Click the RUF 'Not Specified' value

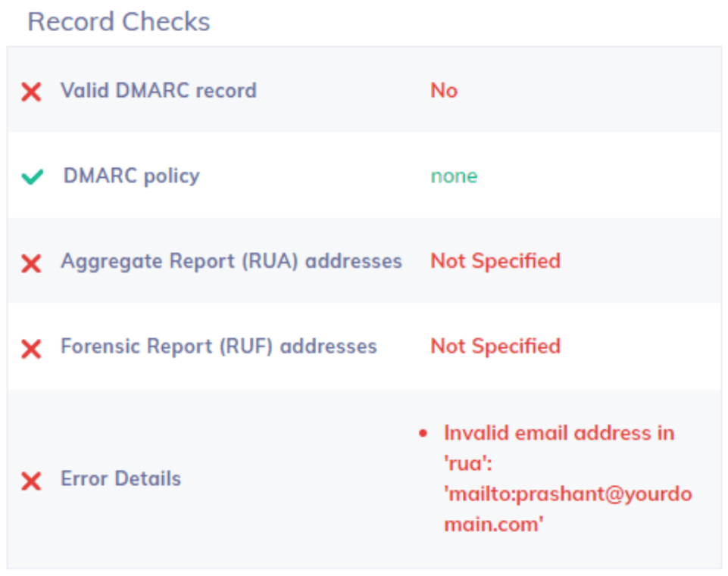click(495, 347)
